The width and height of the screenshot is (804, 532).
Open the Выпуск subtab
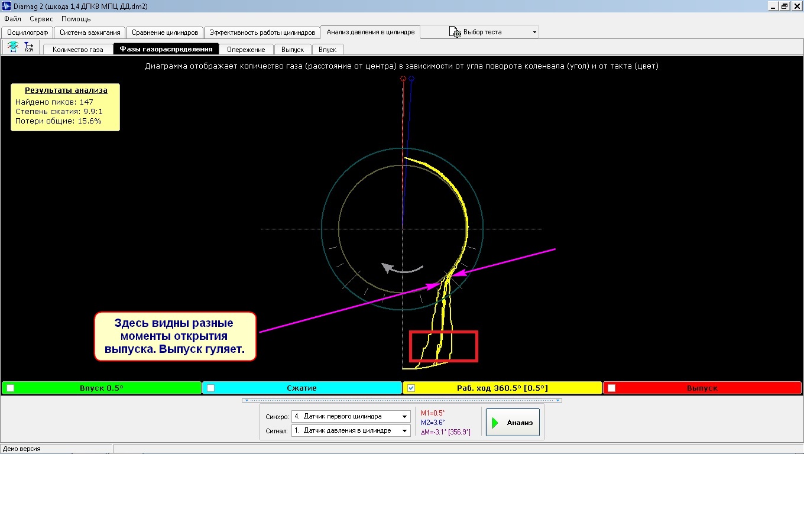pos(293,50)
